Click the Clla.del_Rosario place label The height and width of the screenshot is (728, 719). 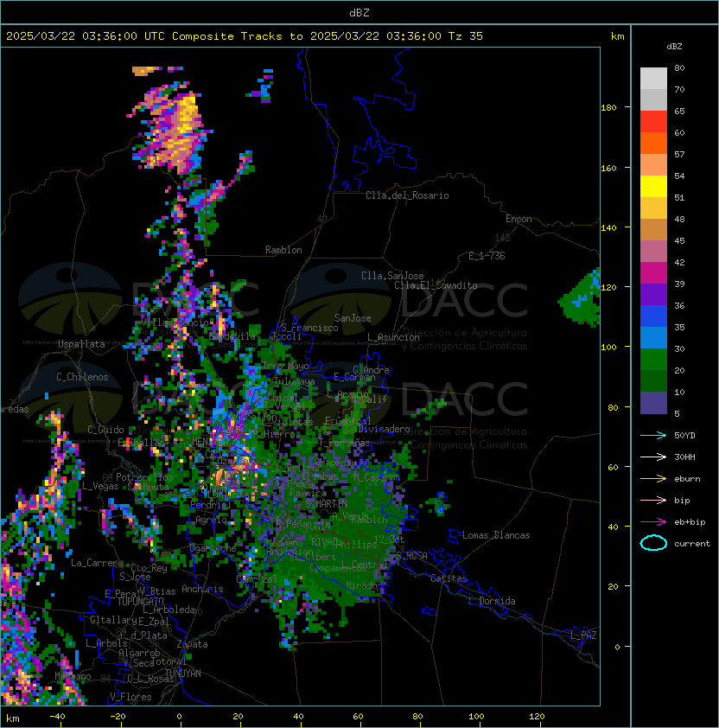(407, 195)
